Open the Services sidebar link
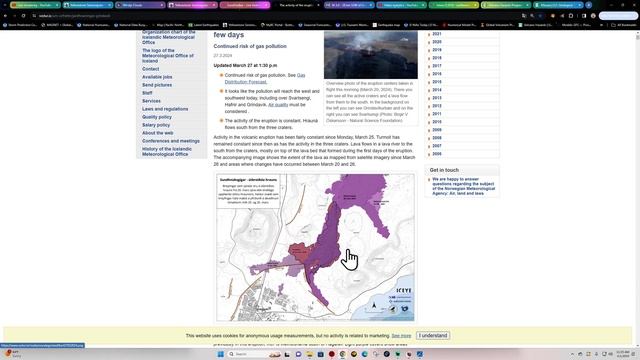Viewport: 640px width, 360px height. 151,101
